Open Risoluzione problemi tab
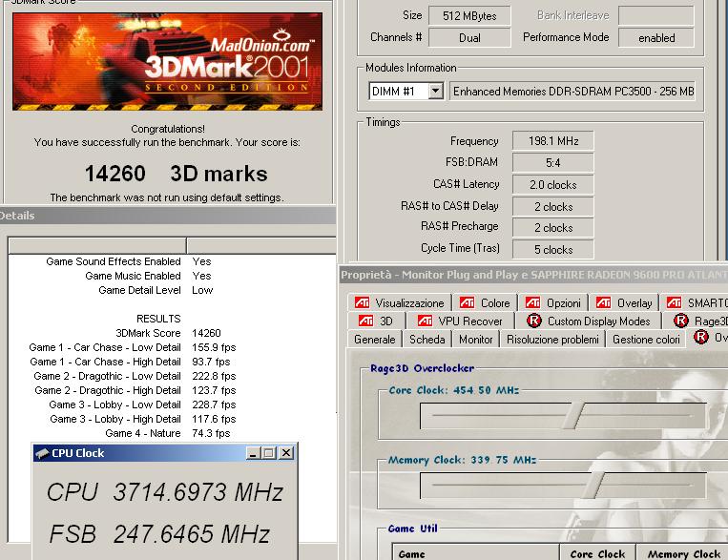The height and width of the screenshot is (560, 728). (552, 340)
